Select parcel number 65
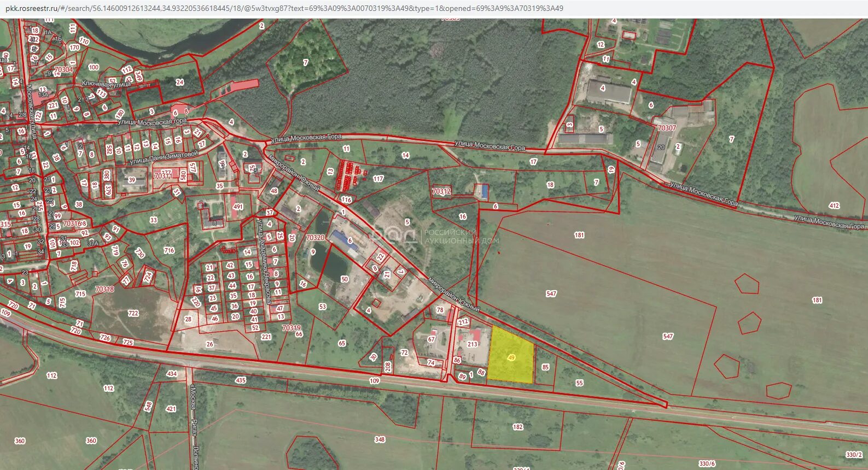 (342, 344)
